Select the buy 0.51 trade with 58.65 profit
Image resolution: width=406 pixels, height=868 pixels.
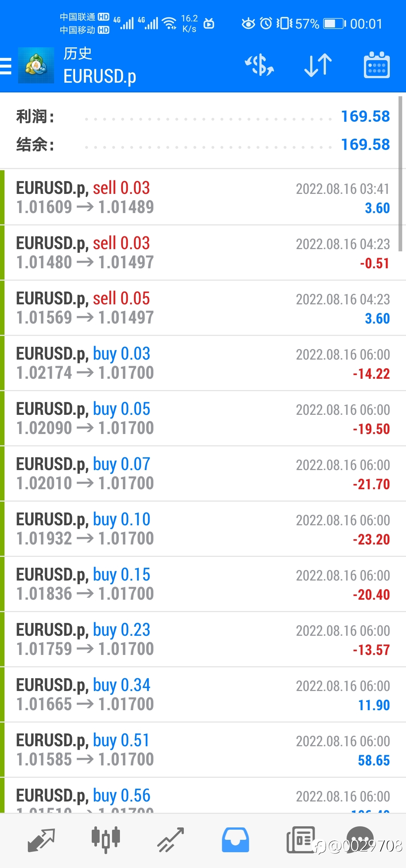point(203,750)
